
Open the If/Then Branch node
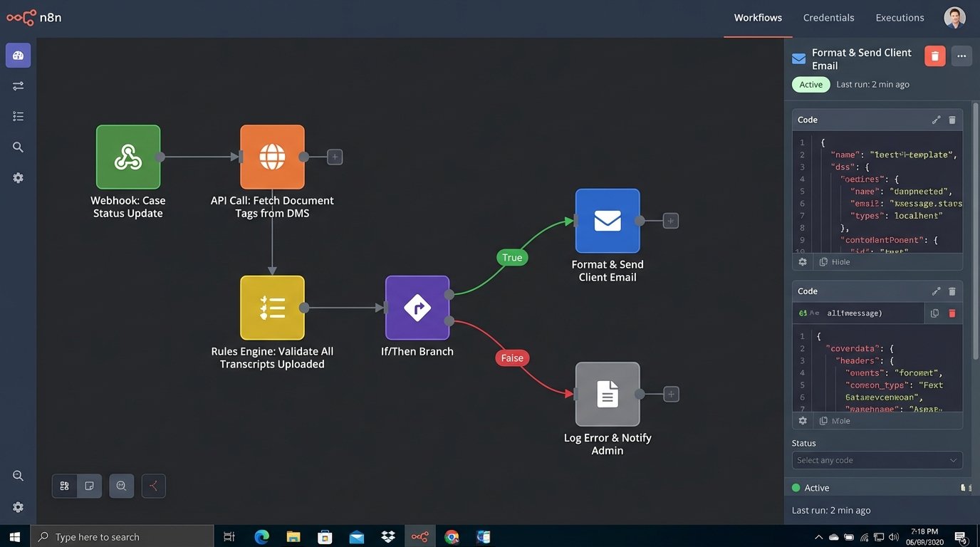pos(417,308)
